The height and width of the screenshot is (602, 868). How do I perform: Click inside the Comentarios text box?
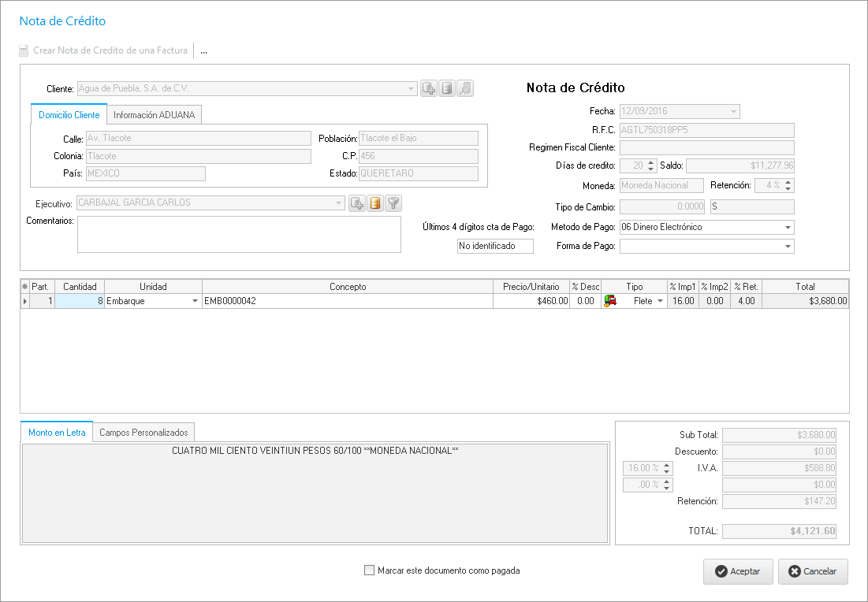(x=239, y=235)
